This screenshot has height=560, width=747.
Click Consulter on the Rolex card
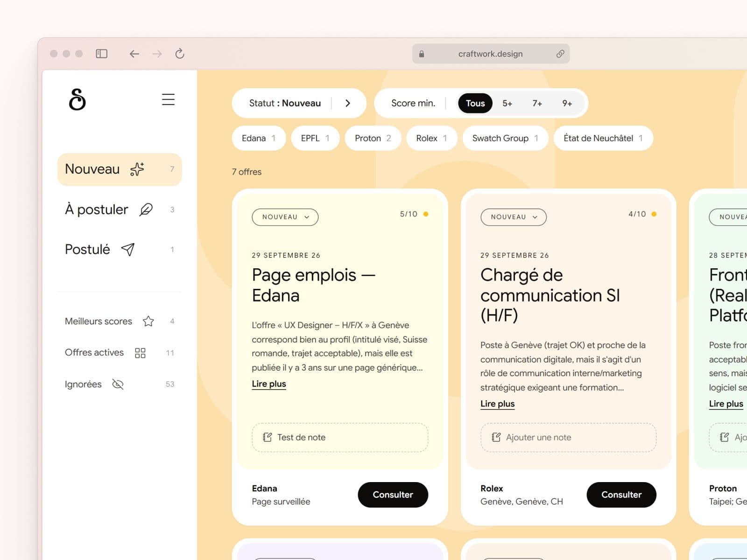point(621,495)
